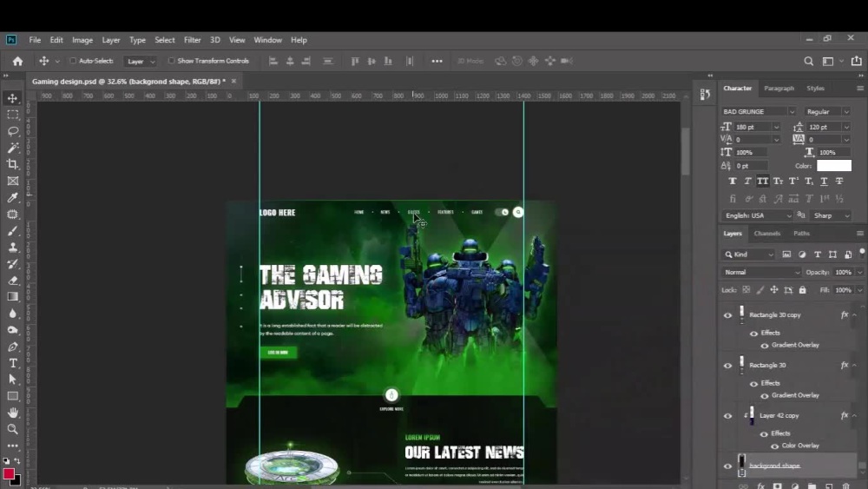
Task: Select the Horizontal Type tool
Action: pyautogui.click(x=13, y=363)
